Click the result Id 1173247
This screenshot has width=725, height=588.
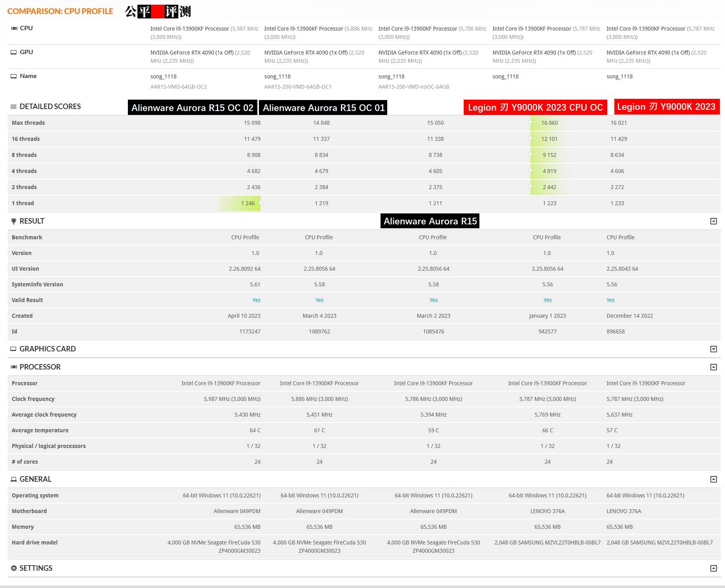click(250, 331)
